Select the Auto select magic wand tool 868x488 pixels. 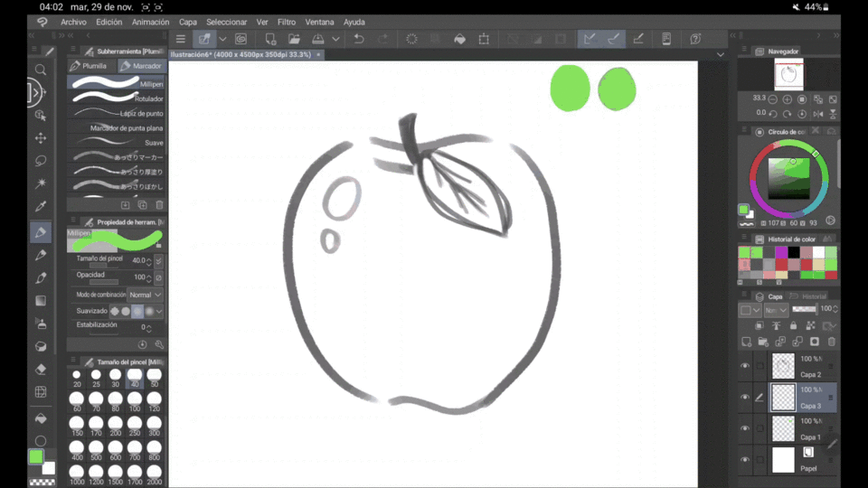(41, 183)
